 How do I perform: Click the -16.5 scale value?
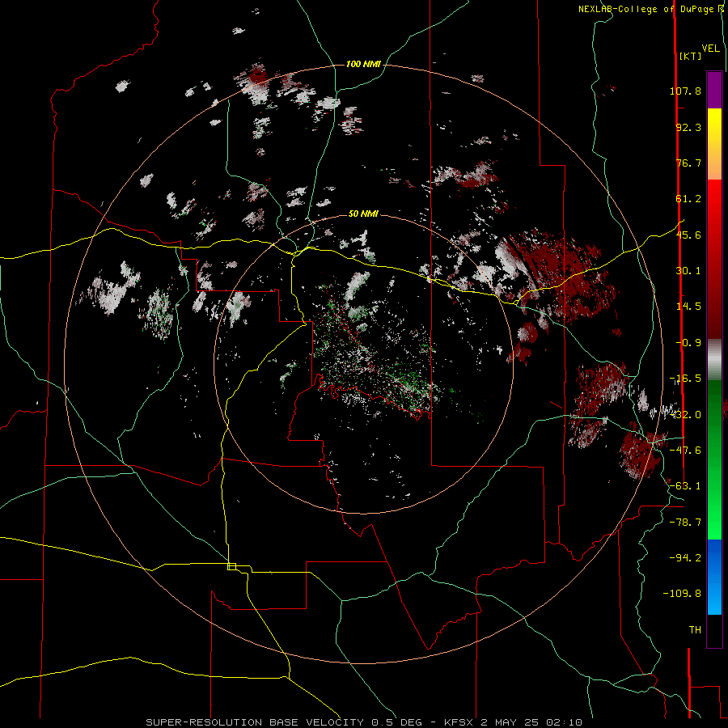(685, 379)
